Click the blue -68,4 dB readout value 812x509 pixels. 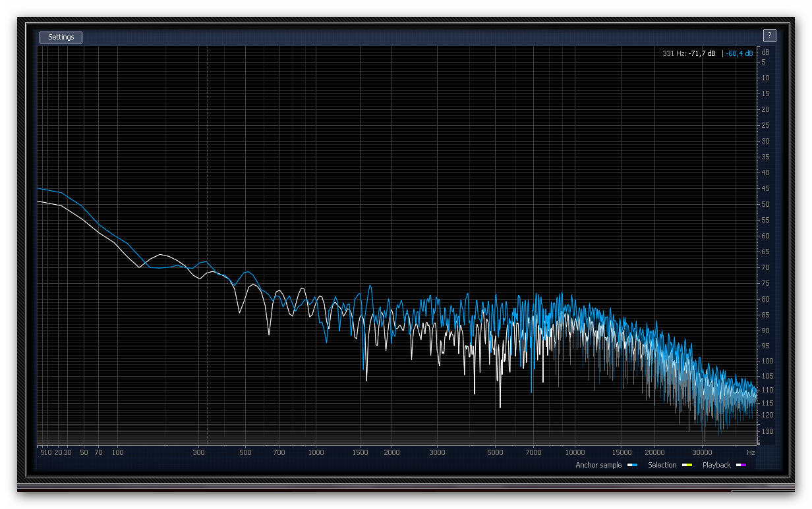[x=739, y=53]
